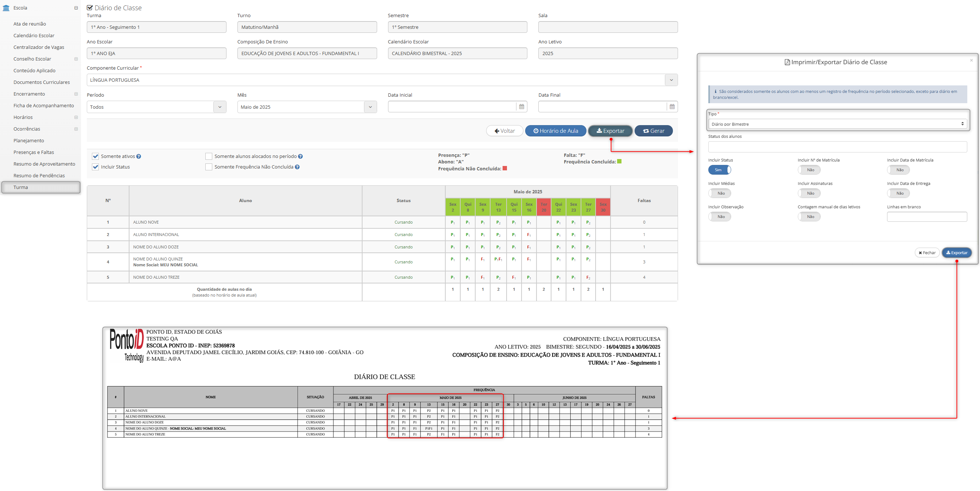Expand Conselho Escolar plus icon
This screenshot has height=491, width=980.
76,59
